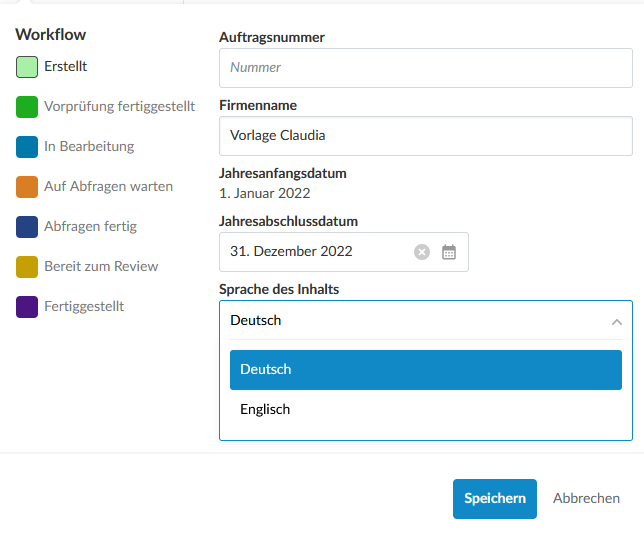Click the Vorprüfung fertiggestellt label
The height and width of the screenshot is (542, 644).
point(120,106)
